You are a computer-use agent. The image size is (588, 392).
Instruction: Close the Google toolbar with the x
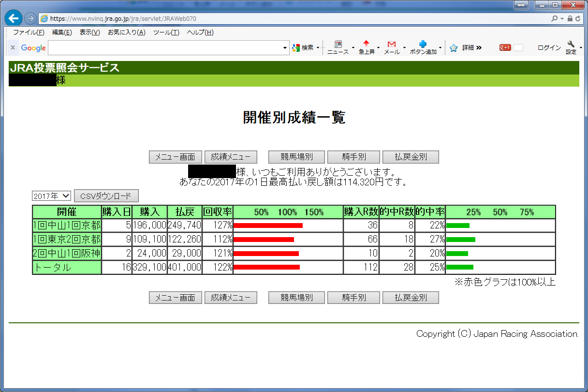click(13, 47)
